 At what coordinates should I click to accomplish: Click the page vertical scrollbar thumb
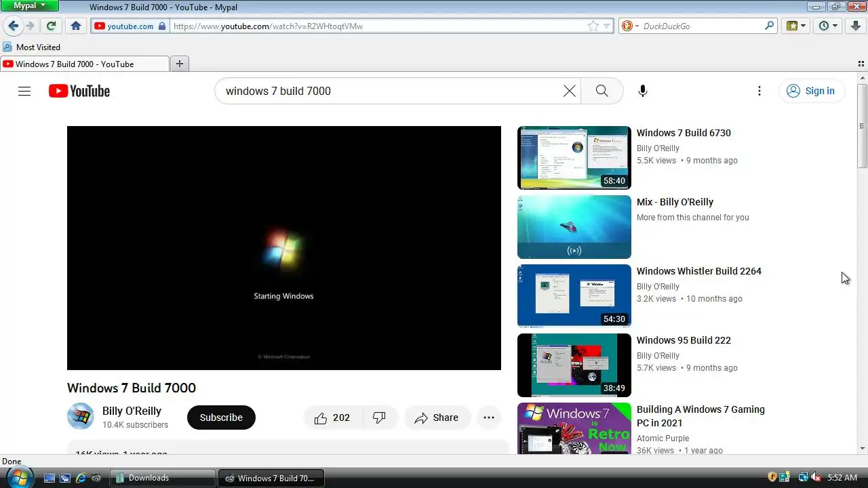point(862,126)
